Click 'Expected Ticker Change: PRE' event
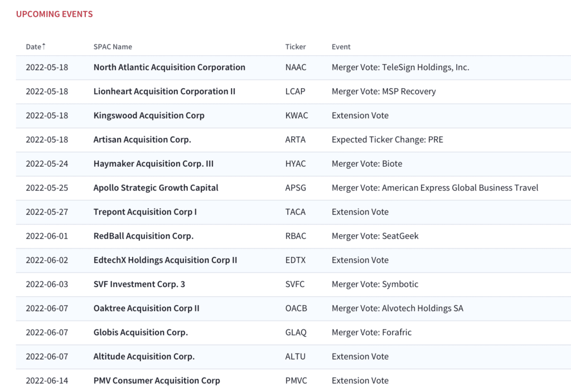This screenshot has height=392, width=571. (387, 139)
